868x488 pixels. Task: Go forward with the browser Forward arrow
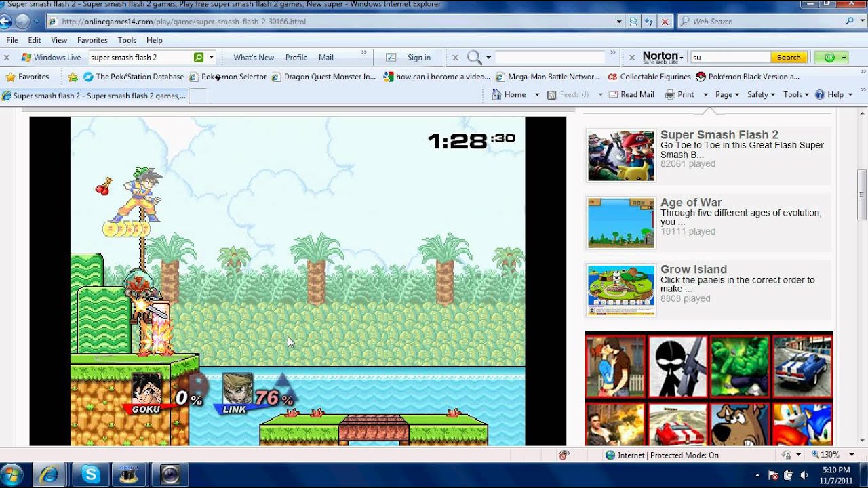point(22,22)
